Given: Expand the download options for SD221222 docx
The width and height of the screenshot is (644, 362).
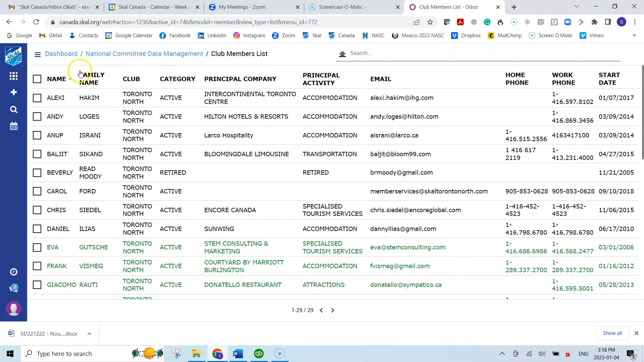Looking at the screenshot, I should click(x=89, y=334).
